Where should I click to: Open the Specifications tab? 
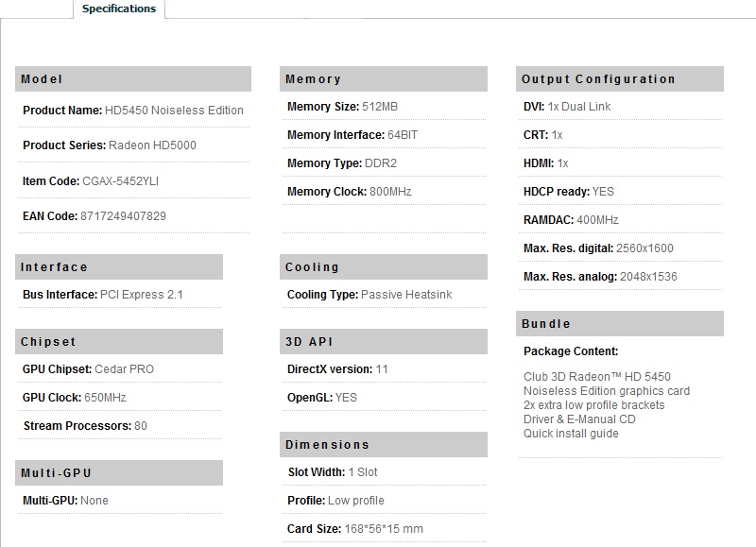coord(119,9)
